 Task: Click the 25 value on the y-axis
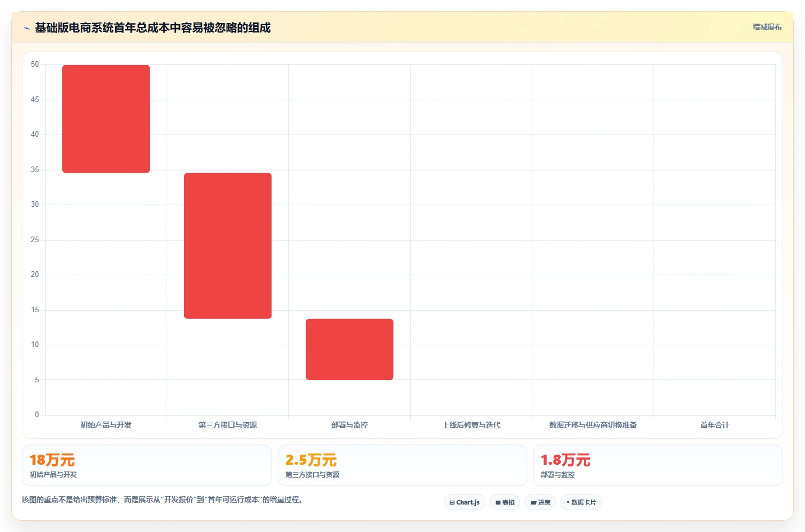point(35,240)
